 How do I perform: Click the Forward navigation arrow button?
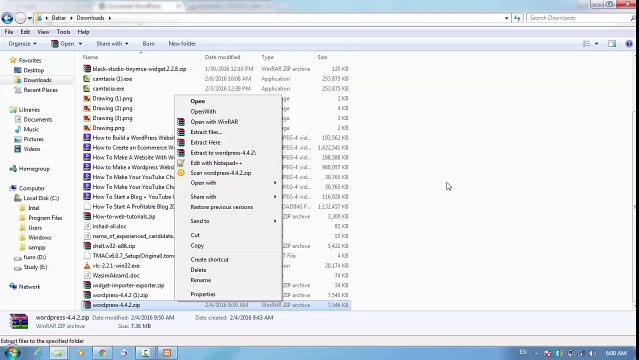pos(20,18)
